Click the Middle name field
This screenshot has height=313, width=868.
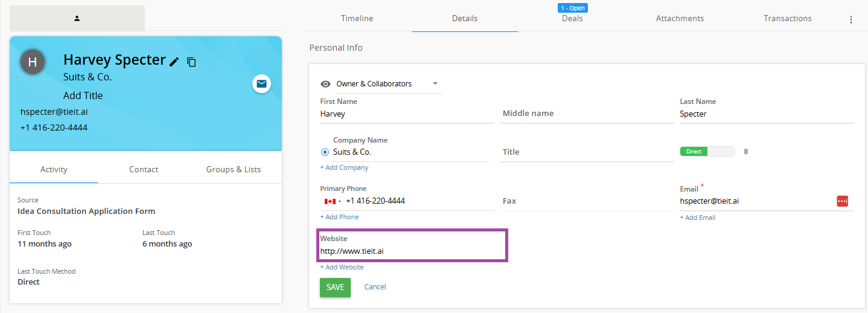pos(588,114)
